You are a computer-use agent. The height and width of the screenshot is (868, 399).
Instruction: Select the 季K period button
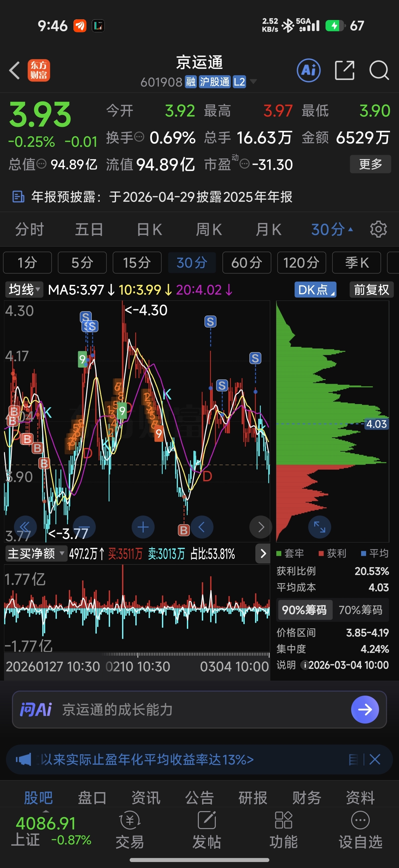point(356,263)
